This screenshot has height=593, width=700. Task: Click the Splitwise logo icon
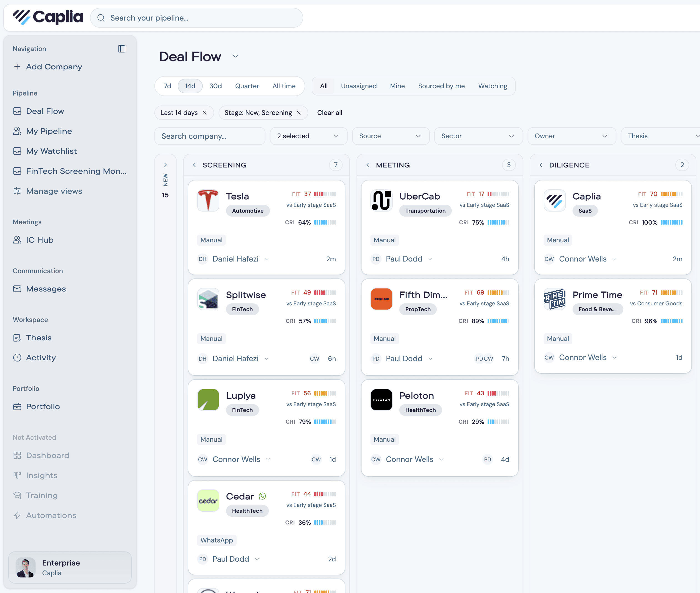pos(208,299)
